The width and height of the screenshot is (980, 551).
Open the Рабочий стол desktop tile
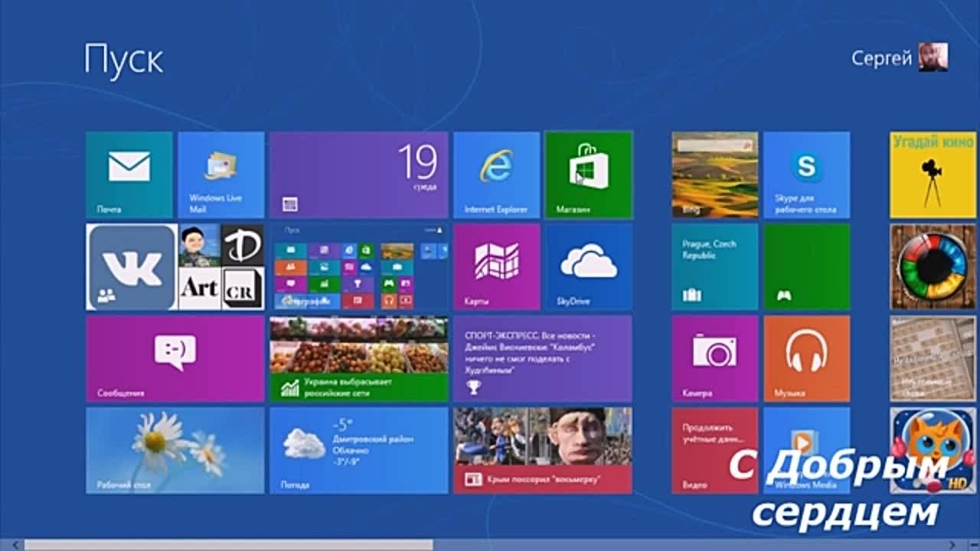175,450
